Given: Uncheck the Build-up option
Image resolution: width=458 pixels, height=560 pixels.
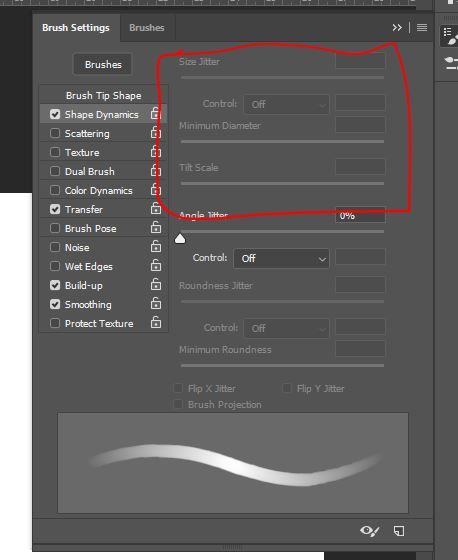Looking at the screenshot, I should [55, 285].
